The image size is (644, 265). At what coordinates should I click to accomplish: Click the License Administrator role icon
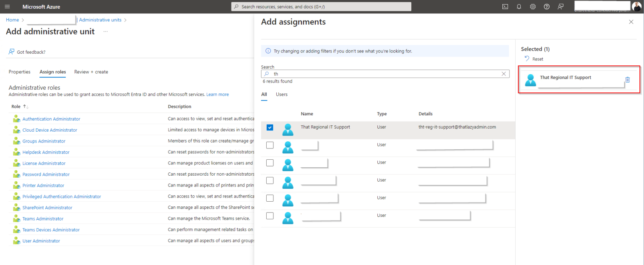click(x=16, y=163)
